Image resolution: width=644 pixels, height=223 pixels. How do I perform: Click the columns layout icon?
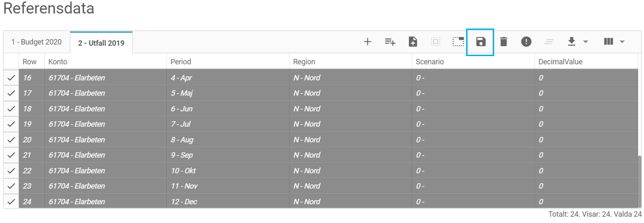[x=608, y=42]
